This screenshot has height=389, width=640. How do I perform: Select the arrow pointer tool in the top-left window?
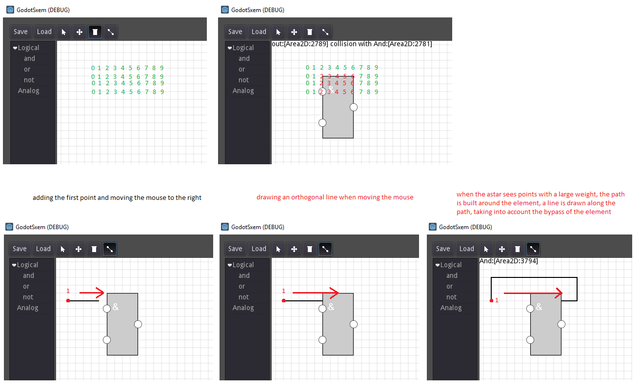[64, 32]
